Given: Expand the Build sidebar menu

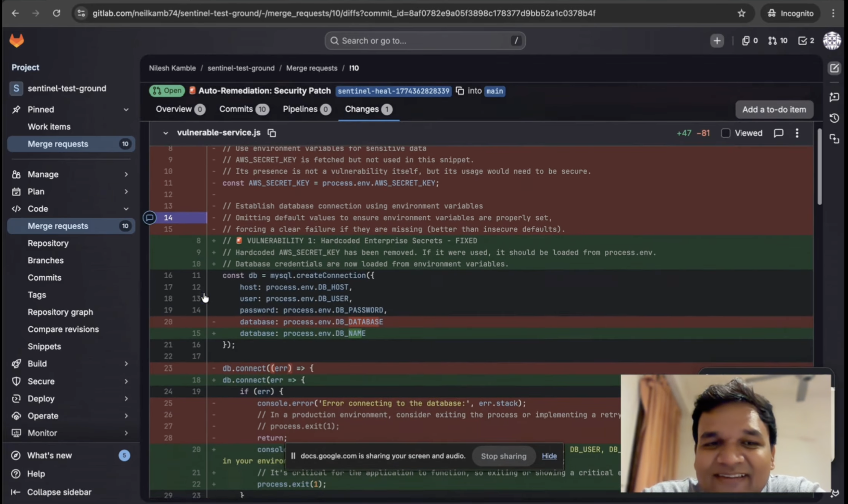Looking at the screenshot, I should [126, 364].
